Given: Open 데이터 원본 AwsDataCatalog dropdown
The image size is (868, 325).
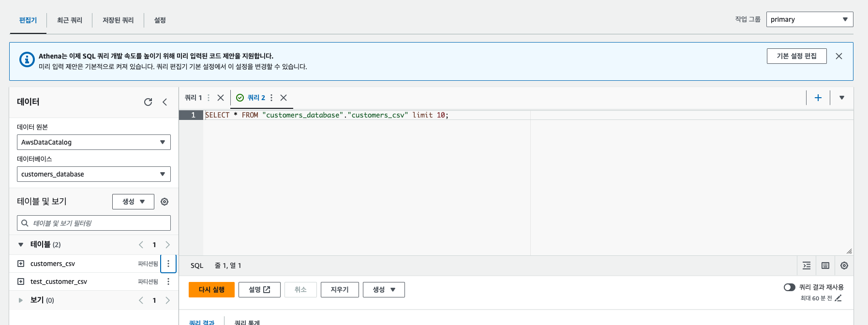Looking at the screenshot, I should point(94,142).
